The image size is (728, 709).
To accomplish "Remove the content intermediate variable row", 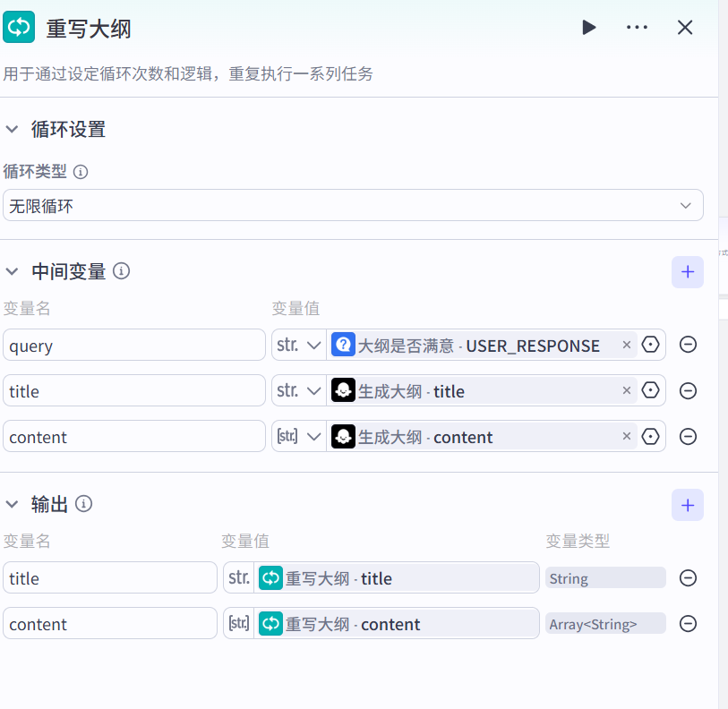I will click(x=688, y=437).
